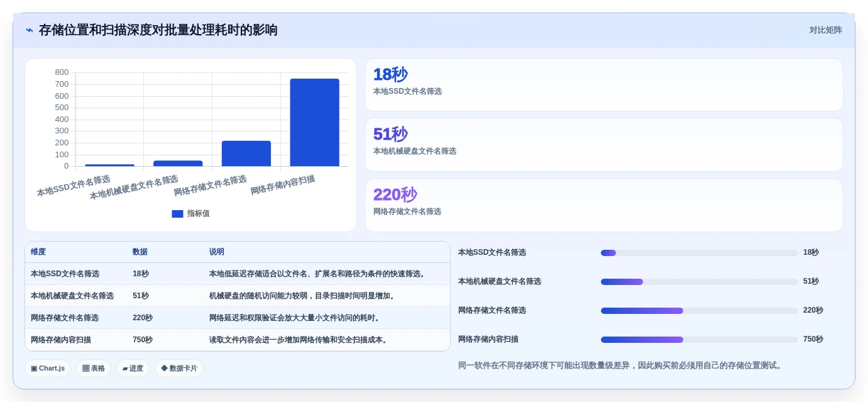Click the 表格 tag chip

(94, 369)
